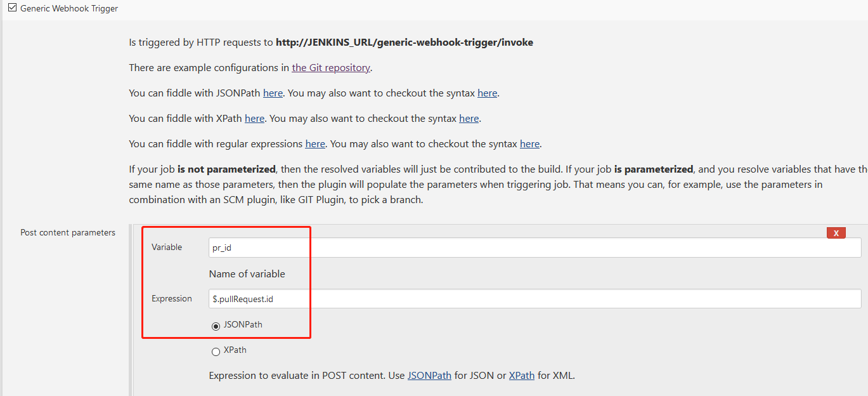Screen dimensions: 868x396
Task: Click the Expression field containing $.pullRequest.id
Action: (534, 299)
